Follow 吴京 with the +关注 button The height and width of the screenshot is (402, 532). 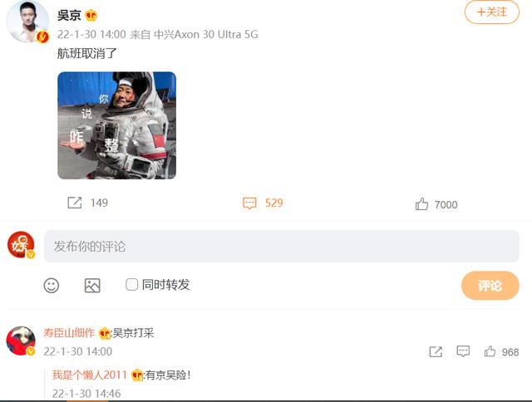491,12
